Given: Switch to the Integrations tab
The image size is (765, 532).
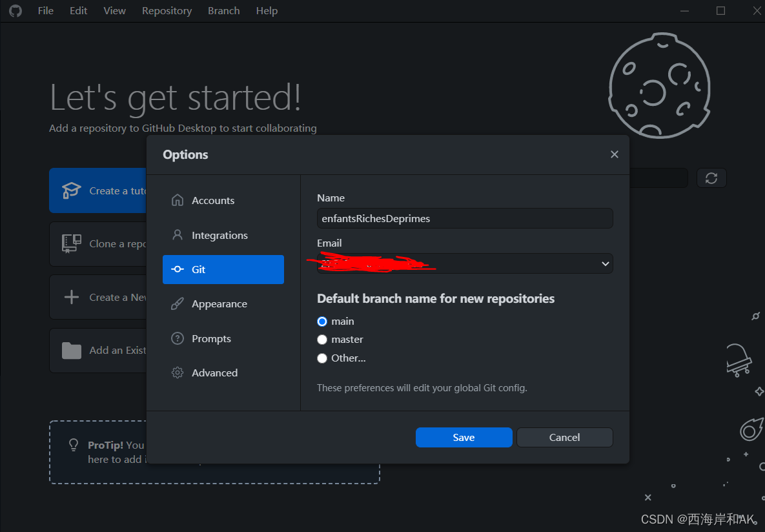Looking at the screenshot, I should tap(223, 235).
